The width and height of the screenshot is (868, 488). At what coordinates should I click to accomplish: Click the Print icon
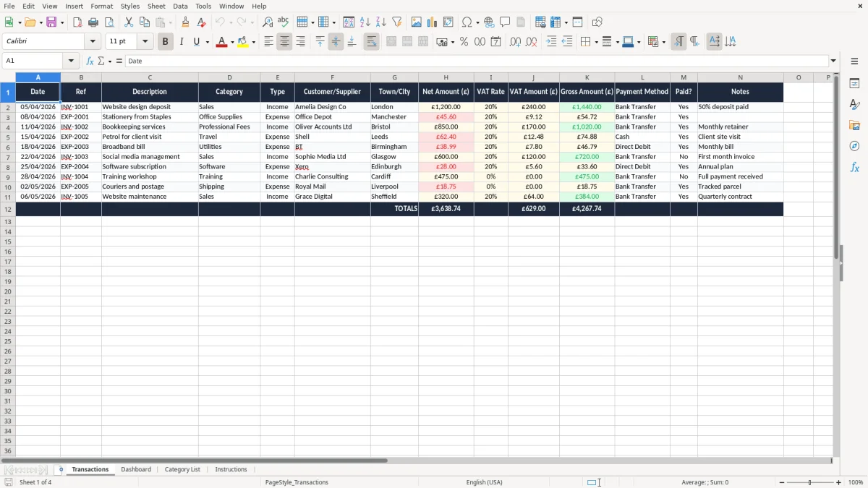pos(93,22)
